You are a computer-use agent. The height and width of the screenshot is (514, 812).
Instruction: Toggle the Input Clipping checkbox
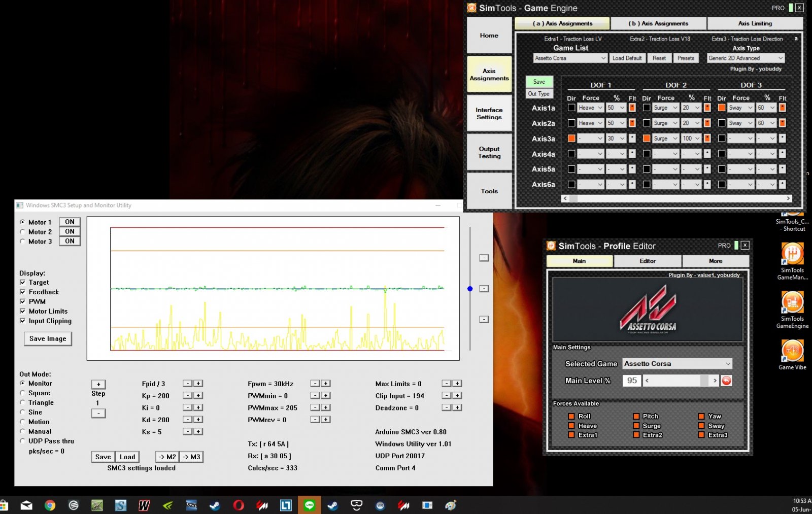coord(22,321)
